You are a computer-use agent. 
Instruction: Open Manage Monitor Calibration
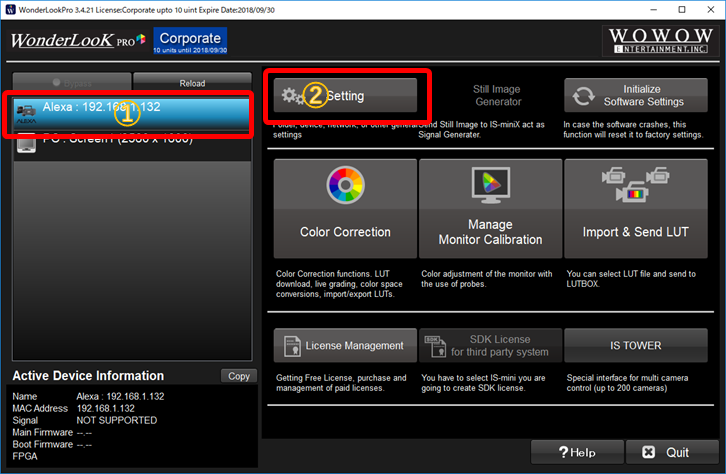tap(490, 208)
